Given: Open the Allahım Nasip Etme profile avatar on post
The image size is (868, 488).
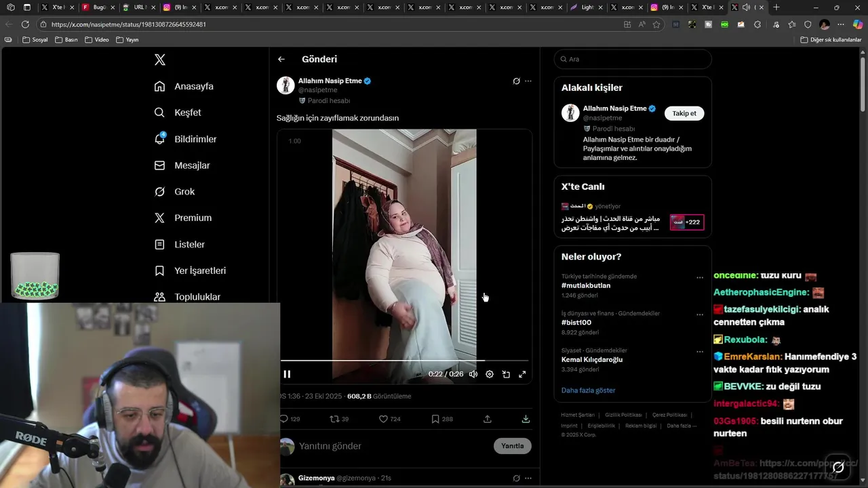Looking at the screenshot, I should coord(285,85).
